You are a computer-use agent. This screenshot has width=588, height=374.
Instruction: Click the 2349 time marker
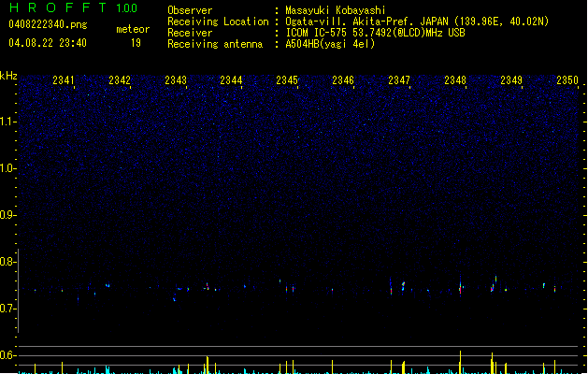click(511, 80)
